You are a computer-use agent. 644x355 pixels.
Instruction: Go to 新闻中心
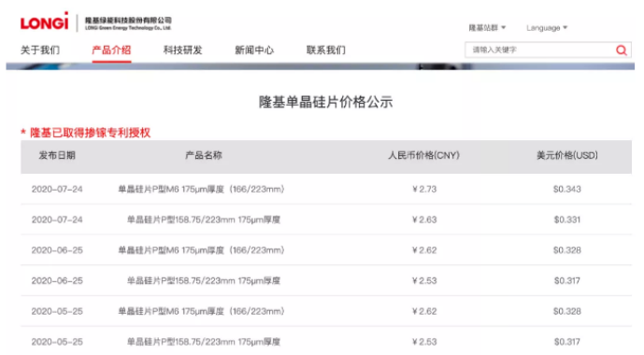[254, 50]
